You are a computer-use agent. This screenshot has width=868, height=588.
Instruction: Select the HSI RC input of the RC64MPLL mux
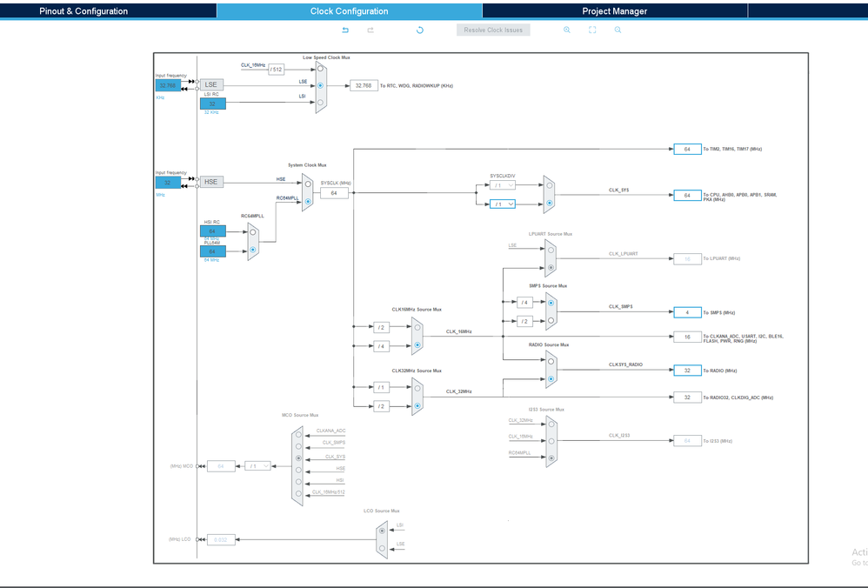(x=252, y=232)
